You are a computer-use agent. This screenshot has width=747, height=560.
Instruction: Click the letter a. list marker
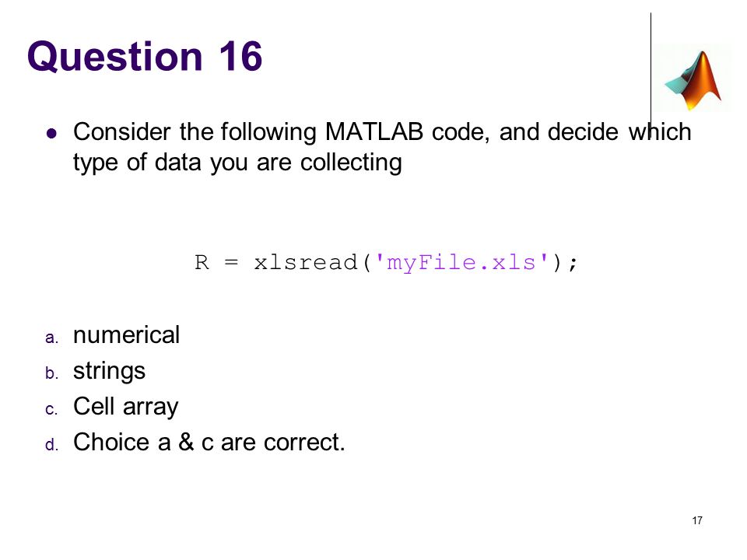pos(51,338)
